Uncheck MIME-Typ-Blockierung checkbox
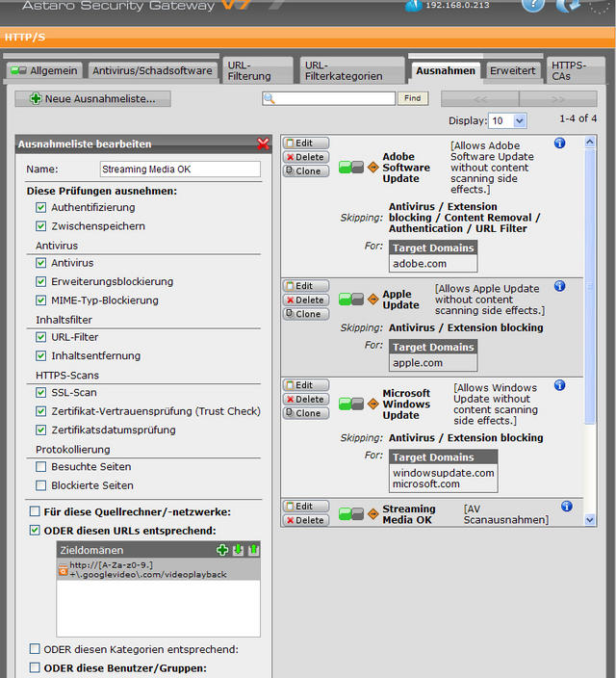The width and height of the screenshot is (616, 678). 41,300
